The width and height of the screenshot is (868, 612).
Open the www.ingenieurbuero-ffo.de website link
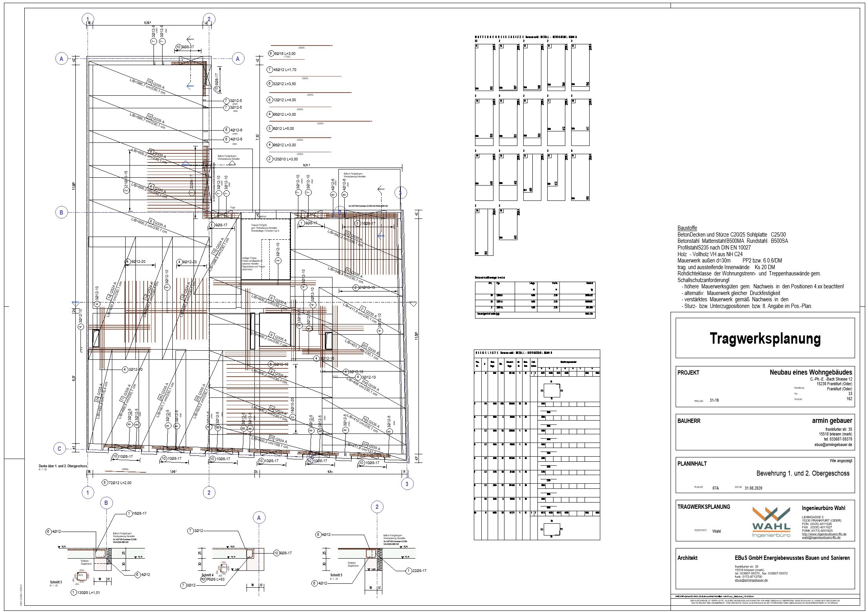pyautogui.click(x=824, y=534)
